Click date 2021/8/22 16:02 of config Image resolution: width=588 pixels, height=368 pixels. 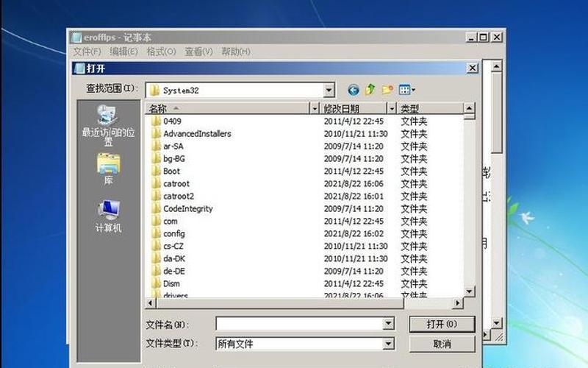[x=354, y=233]
